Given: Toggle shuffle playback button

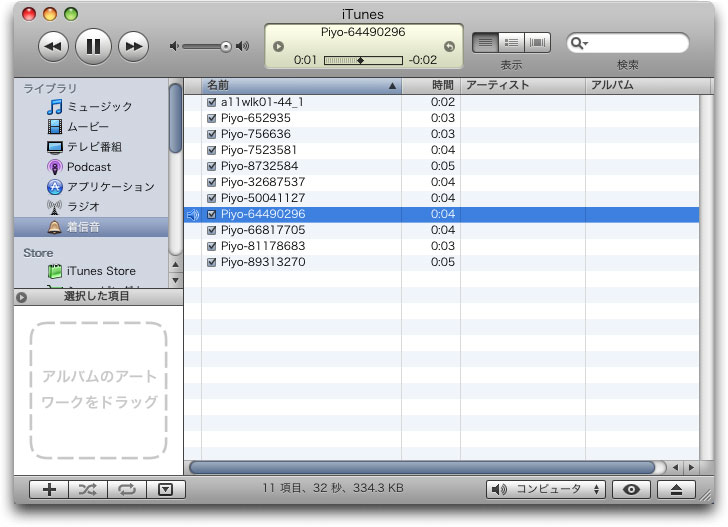Looking at the screenshot, I should coord(88,489).
